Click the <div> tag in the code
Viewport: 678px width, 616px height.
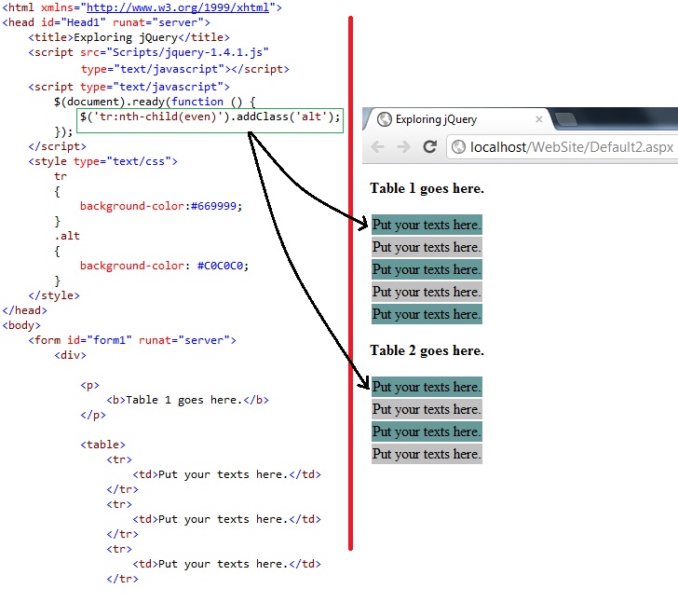point(70,355)
